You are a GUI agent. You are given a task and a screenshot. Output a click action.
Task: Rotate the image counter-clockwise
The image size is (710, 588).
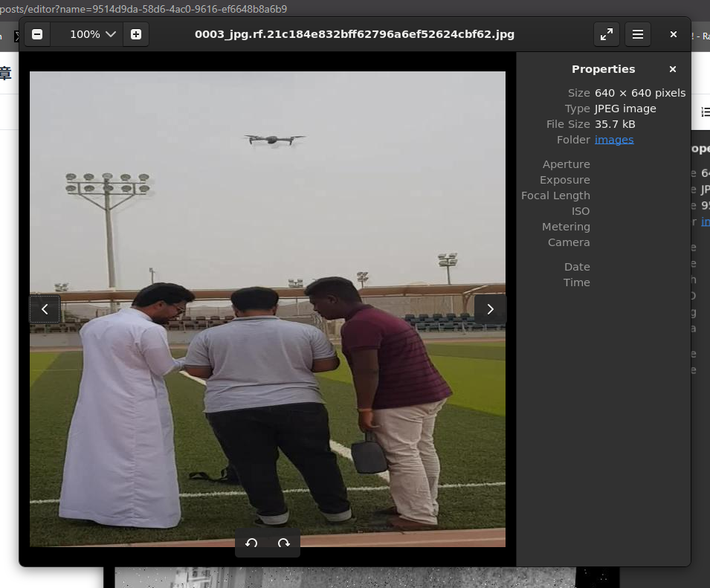pyautogui.click(x=251, y=543)
